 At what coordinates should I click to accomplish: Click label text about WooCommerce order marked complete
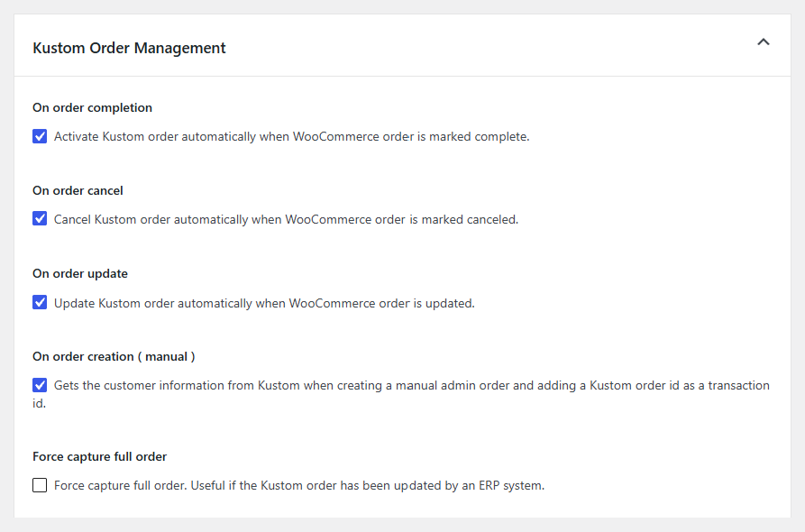291,136
